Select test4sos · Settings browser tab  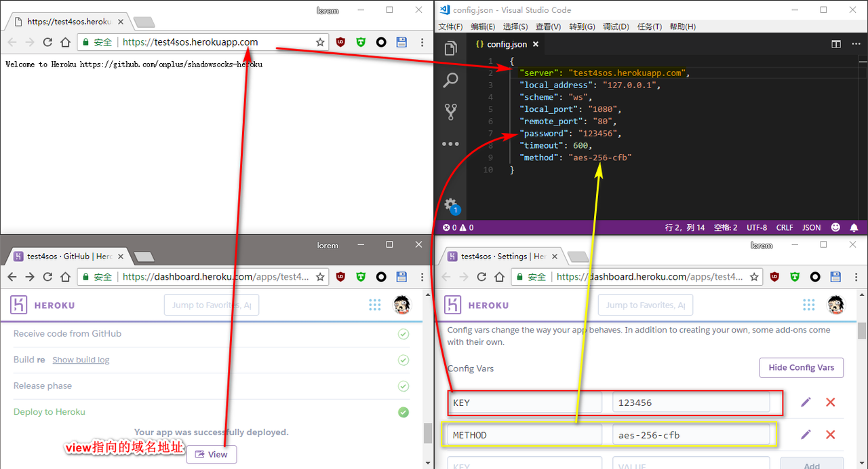[x=501, y=257]
